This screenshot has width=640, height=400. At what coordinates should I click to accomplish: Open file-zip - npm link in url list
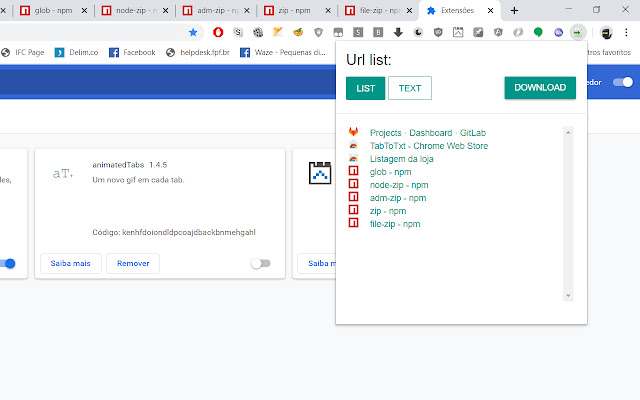pyautogui.click(x=395, y=224)
